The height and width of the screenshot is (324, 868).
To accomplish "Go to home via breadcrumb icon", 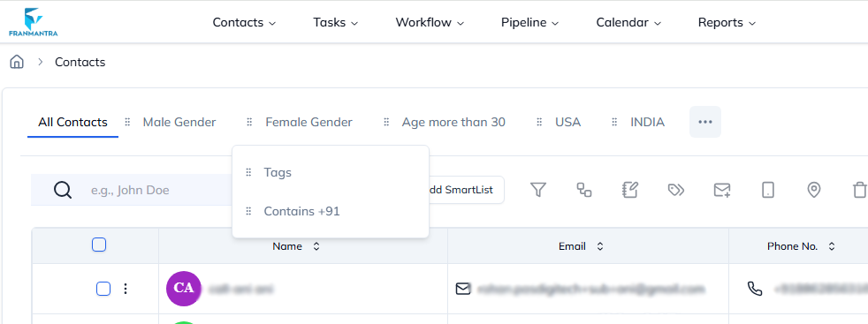I will tap(17, 62).
